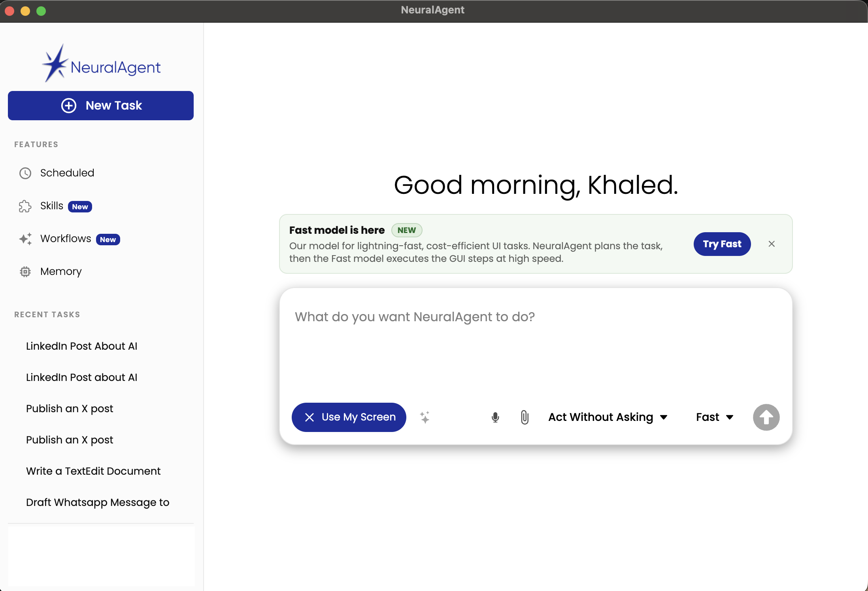Viewport: 868px width, 591px height.
Task: Click Try Fast button in banner
Action: pos(722,244)
